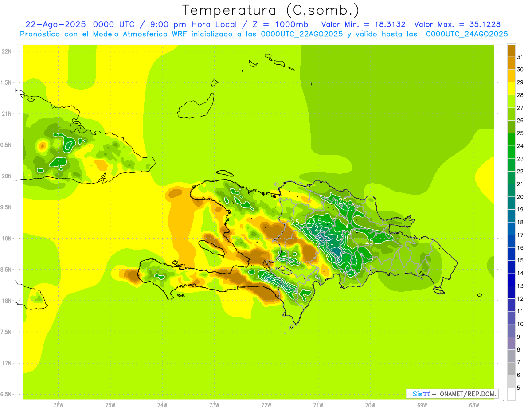Click the "17N" latitude label
The height and width of the screenshot is (411, 532).
point(7,363)
